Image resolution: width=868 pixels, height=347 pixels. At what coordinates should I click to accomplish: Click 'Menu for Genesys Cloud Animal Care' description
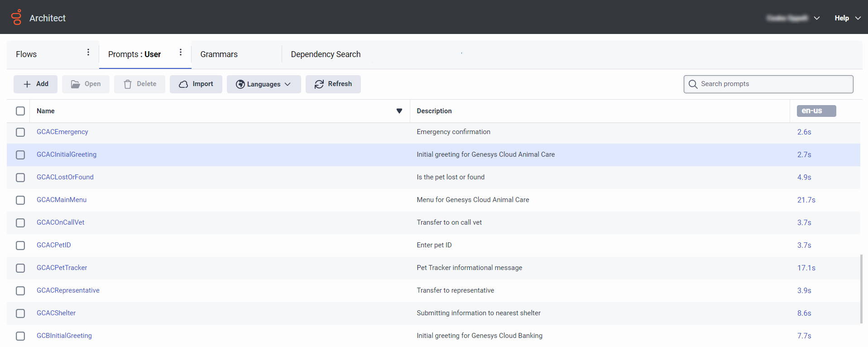473,200
